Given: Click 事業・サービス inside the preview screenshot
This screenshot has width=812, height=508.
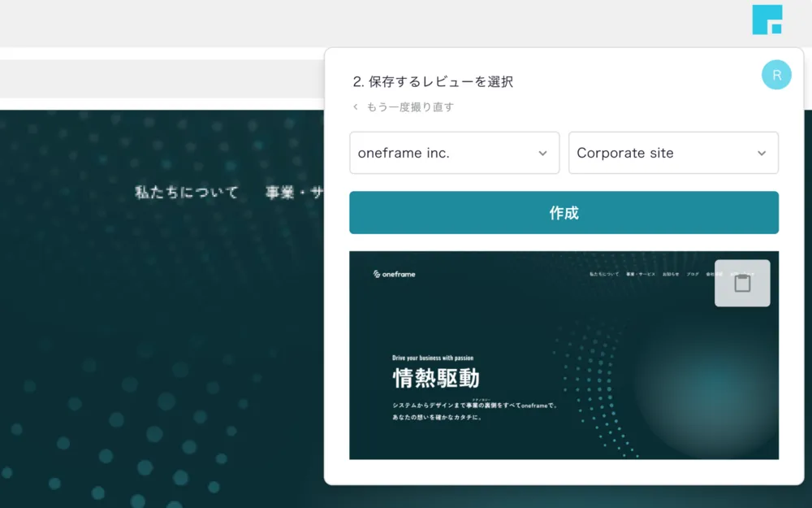Looking at the screenshot, I should (x=641, y=275).
